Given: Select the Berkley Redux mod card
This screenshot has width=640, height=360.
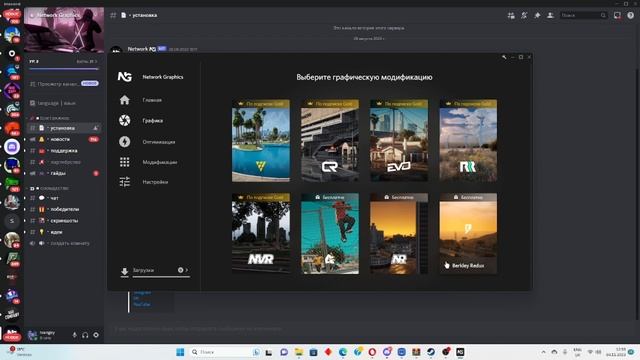Looking at the screenshot, I should pos(468,233).
